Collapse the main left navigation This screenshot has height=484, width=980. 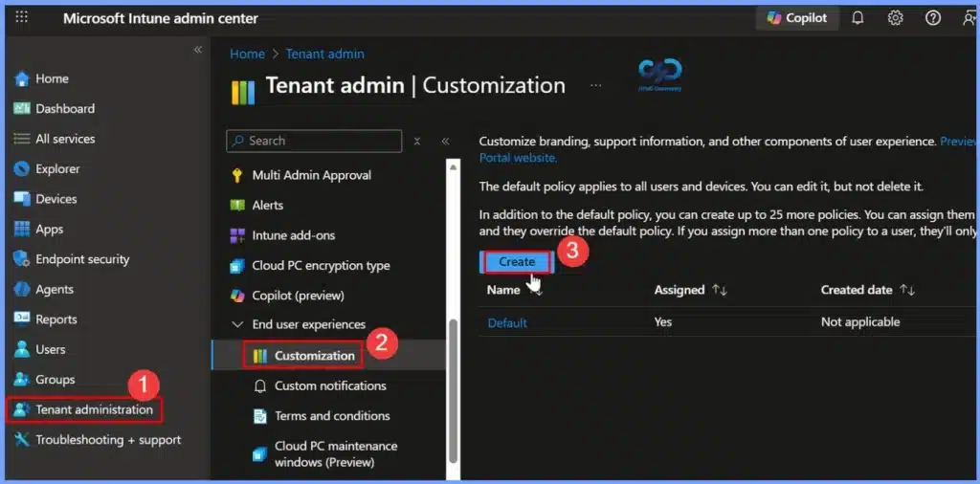coord(197,50)
